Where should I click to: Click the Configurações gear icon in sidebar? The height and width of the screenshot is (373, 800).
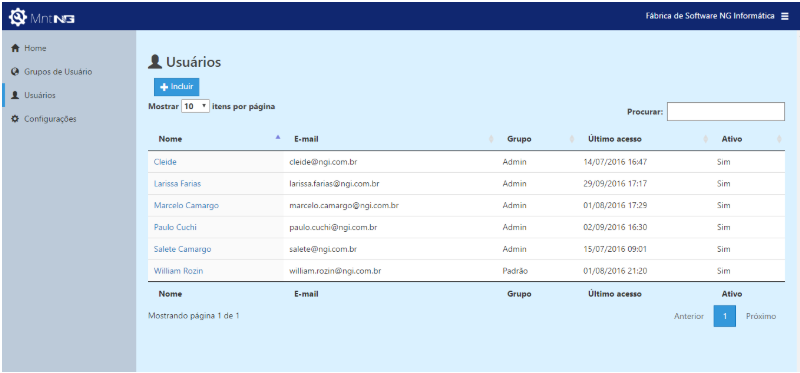pyautogui.click(x=15, y=118)
